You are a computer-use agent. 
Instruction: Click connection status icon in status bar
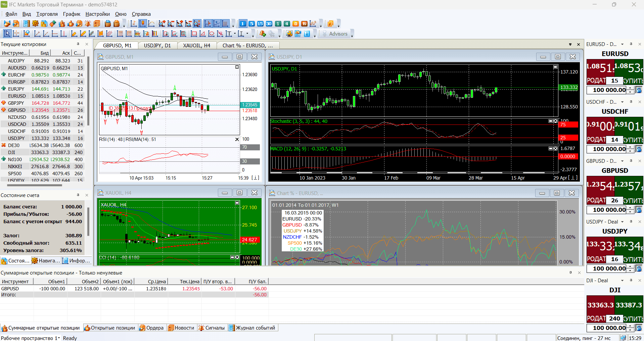[623, 338]
